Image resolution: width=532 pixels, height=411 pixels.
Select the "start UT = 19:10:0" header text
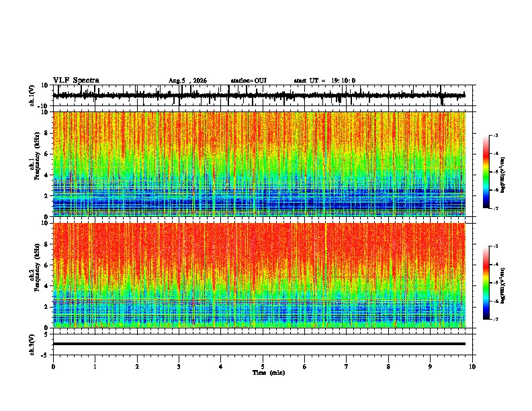pyautogui.click(x=324, y=81)
